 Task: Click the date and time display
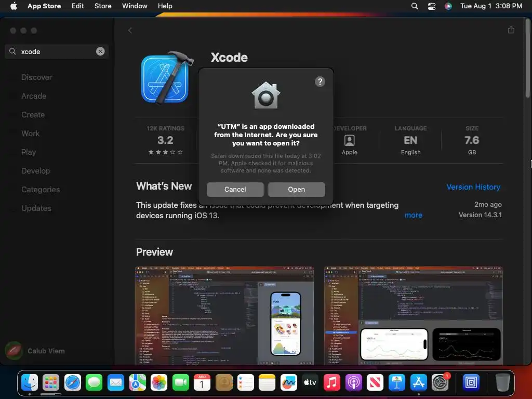tap(491, 6)
